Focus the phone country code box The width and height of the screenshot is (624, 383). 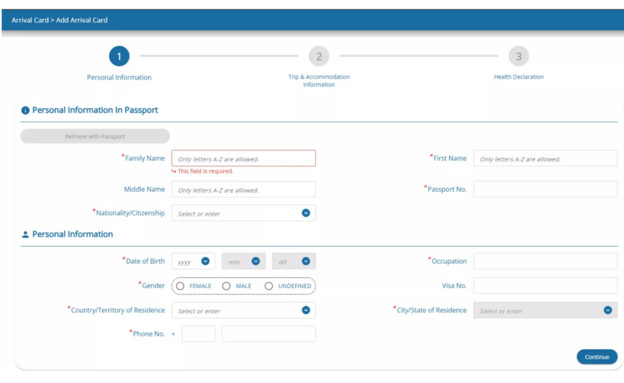tap(198, 334)
